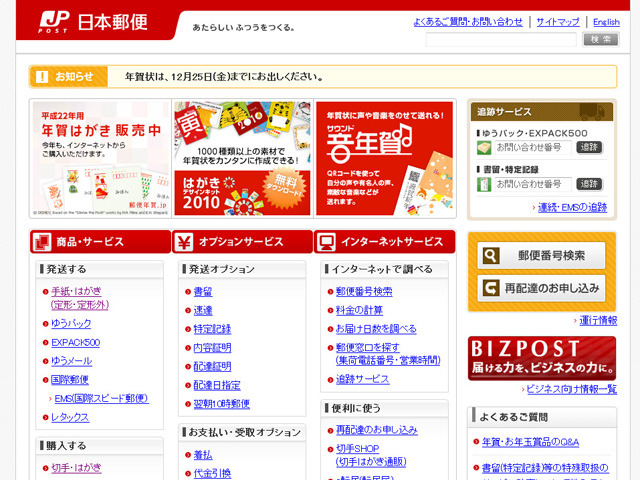Screen dimensions: 640x480
Task: Open the 配達日指定 link
Action: (217, 385)
